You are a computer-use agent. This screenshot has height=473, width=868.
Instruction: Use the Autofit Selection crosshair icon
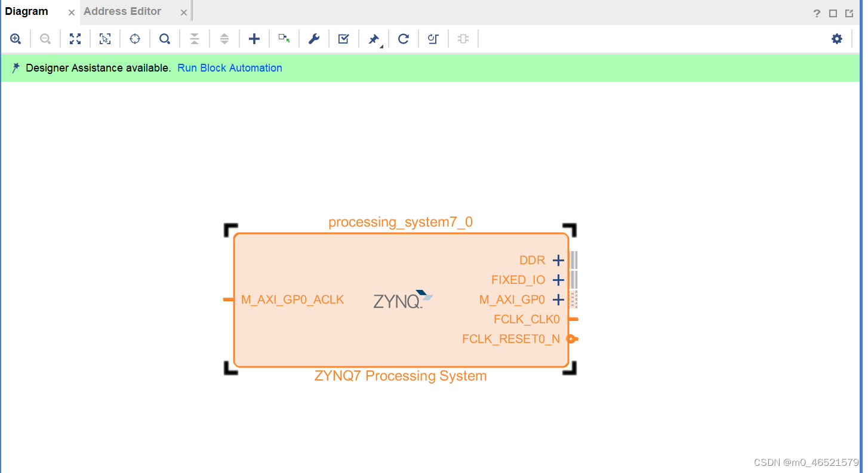pos(135,38)
